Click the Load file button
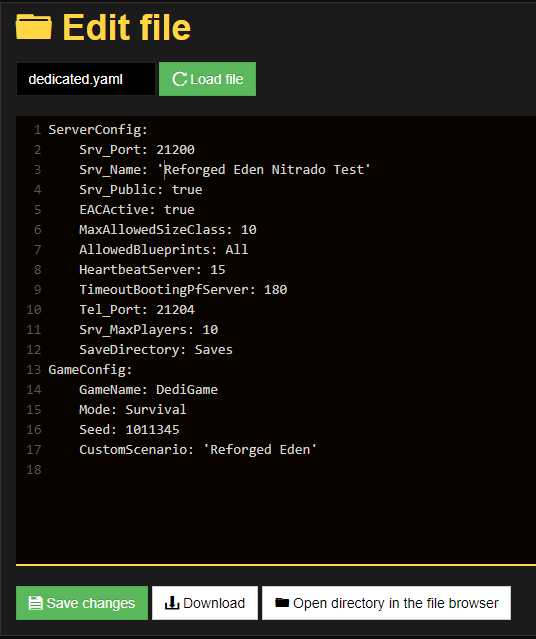 [207, 79]
